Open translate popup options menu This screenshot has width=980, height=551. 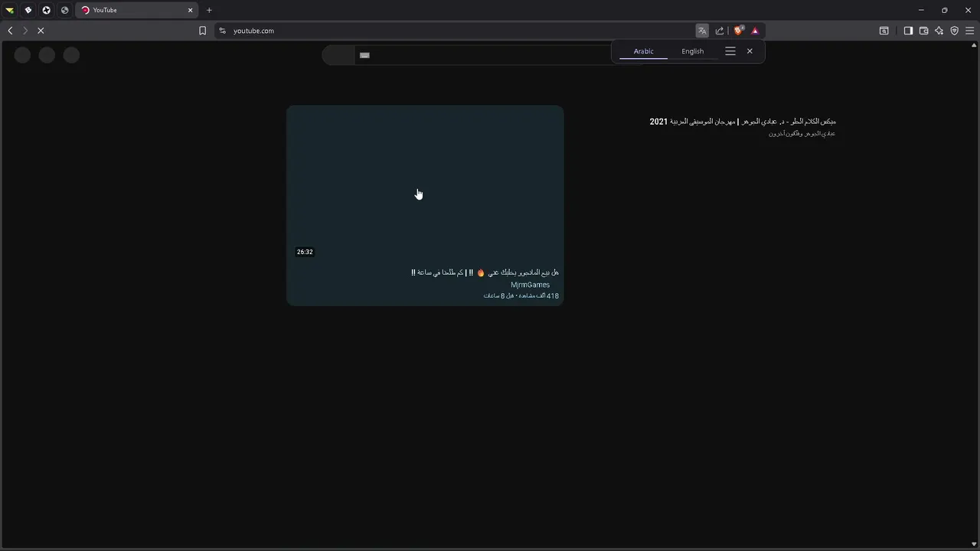730,51
